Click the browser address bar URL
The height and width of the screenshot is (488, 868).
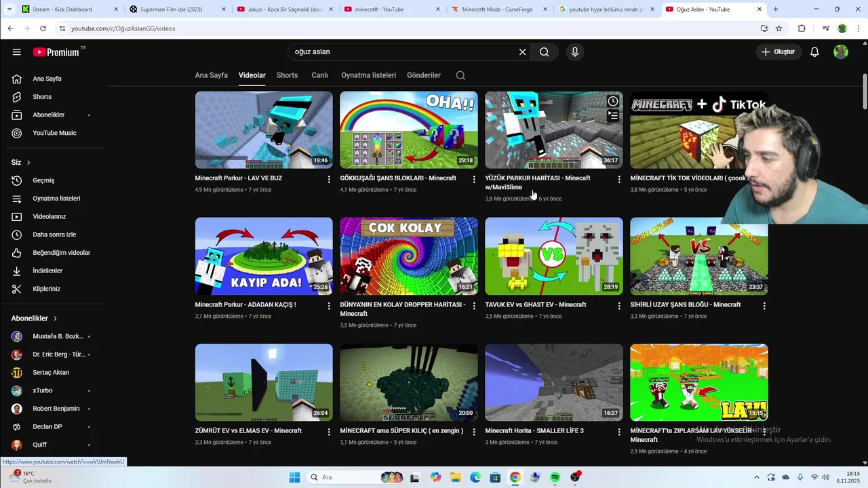click(x=123, y=28)
